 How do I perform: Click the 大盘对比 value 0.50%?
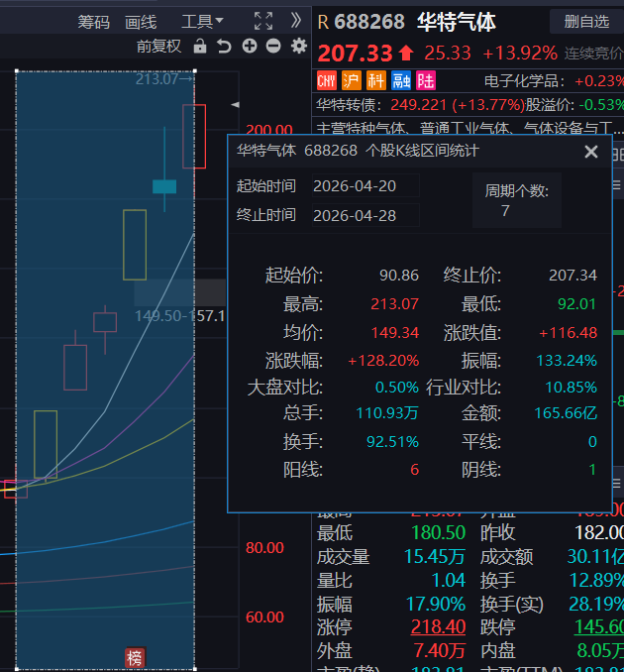[x=396, y=388]
